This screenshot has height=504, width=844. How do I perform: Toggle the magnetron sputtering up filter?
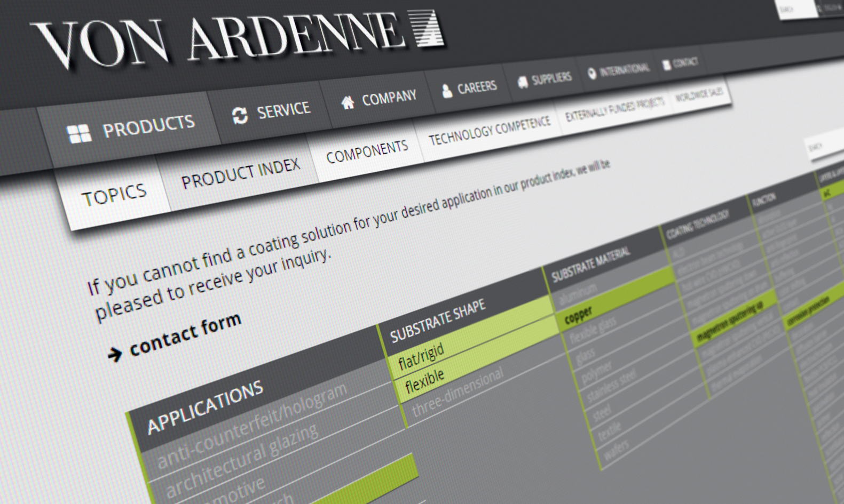pos(733,318)
